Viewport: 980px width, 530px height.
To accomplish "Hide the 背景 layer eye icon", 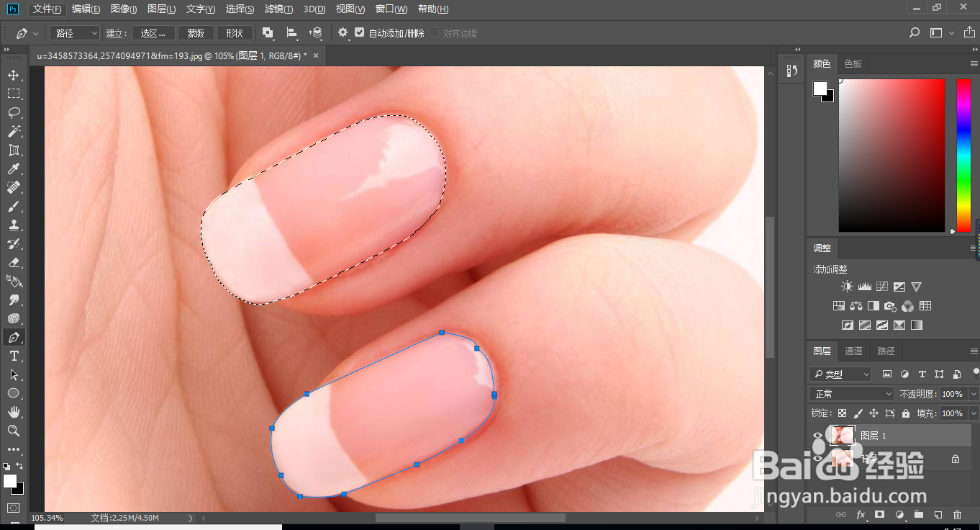I will click(817, 459).
